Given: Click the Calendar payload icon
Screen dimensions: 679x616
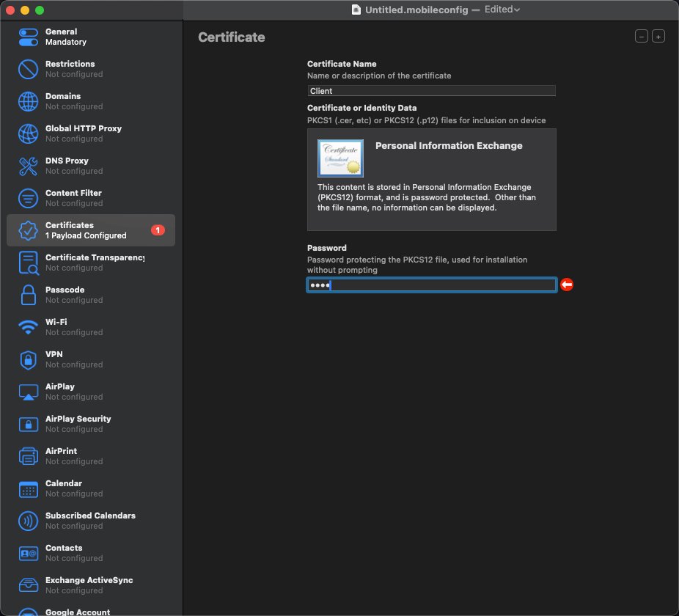Looking at the screenshot, I should pos(28,489).
